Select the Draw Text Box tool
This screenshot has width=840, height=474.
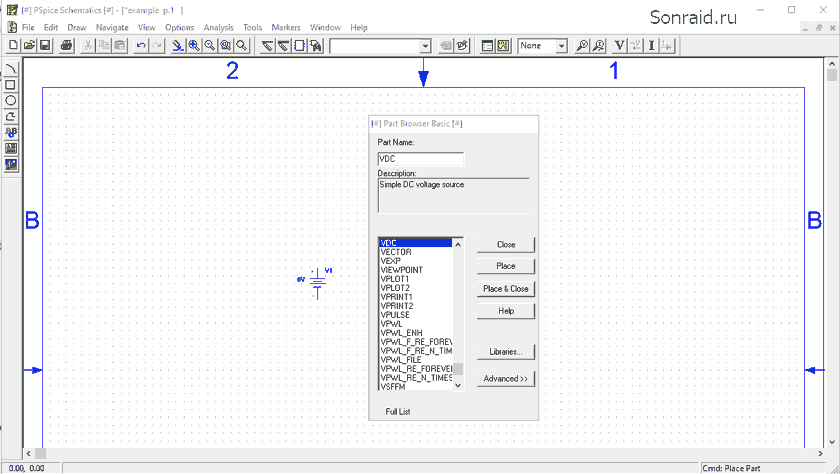(11, 148)
